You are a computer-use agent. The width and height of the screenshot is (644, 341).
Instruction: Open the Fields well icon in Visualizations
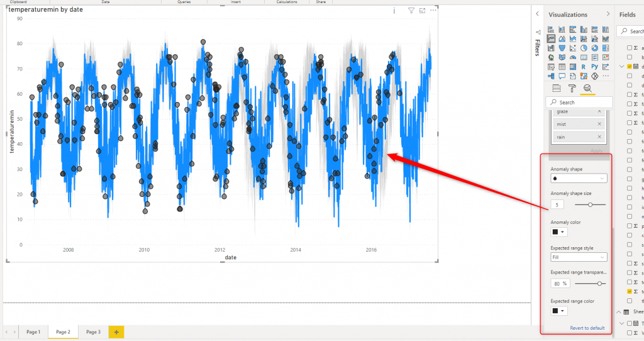coord(556,89)
